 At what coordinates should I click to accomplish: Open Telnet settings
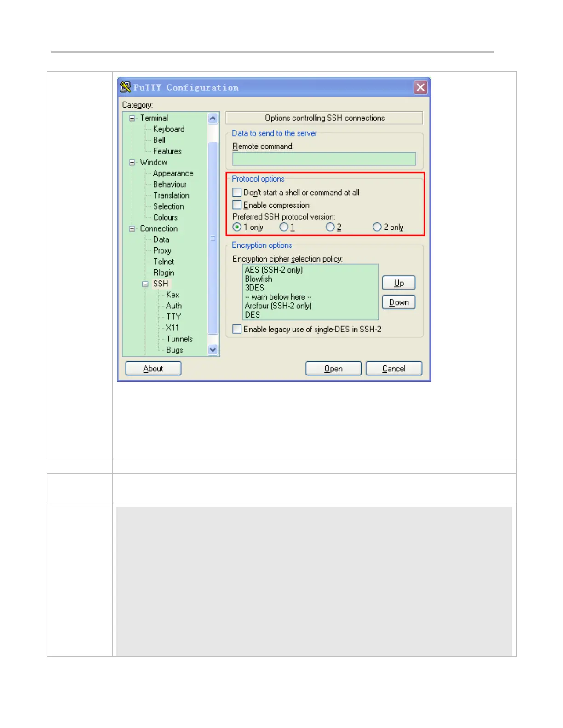point(163,262)
